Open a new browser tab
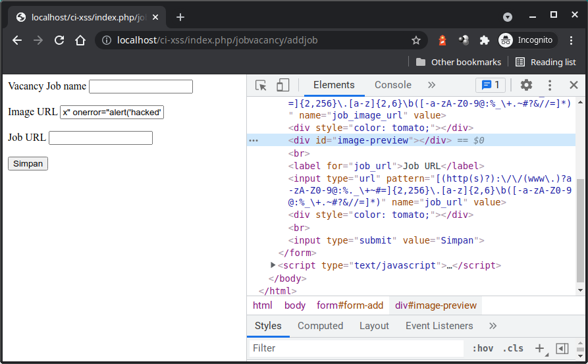 pos(180,17)
